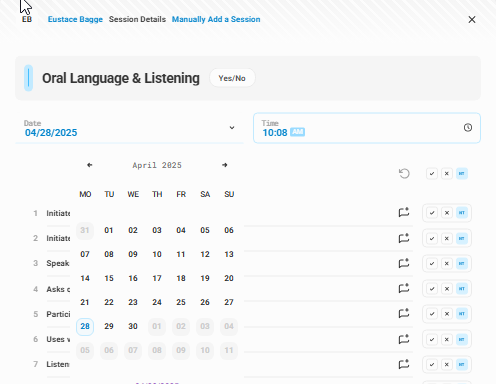
Task: Set row 6 Uses to NT
Action: point(462,339)
